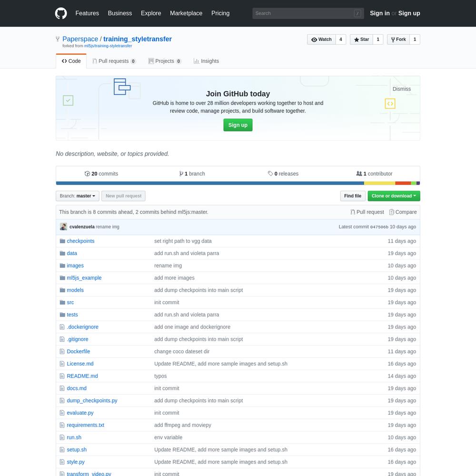This screenshot has height=476, width=476.
Task: Click the fork count 1
Action: [x=415, y=40]
